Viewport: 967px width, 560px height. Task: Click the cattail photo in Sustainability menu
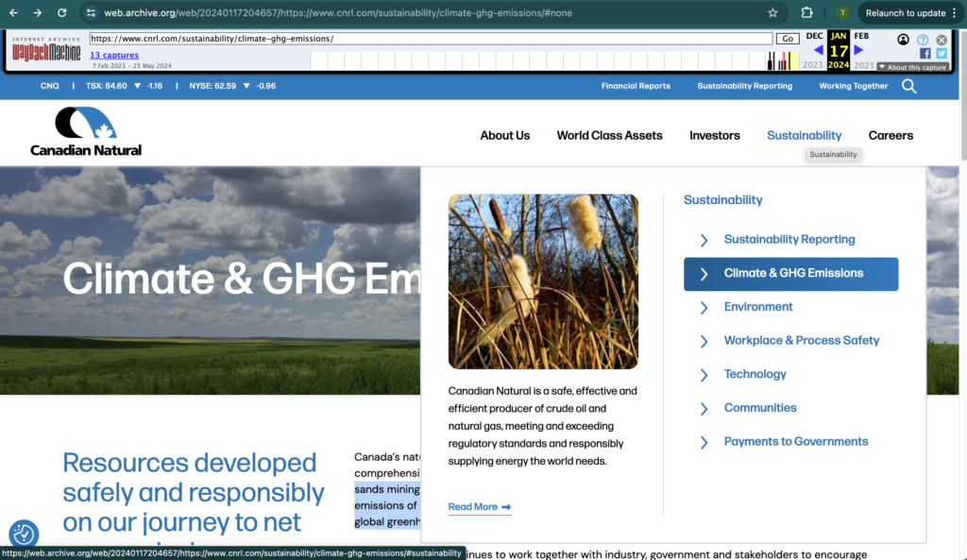(x=543, y=281)
